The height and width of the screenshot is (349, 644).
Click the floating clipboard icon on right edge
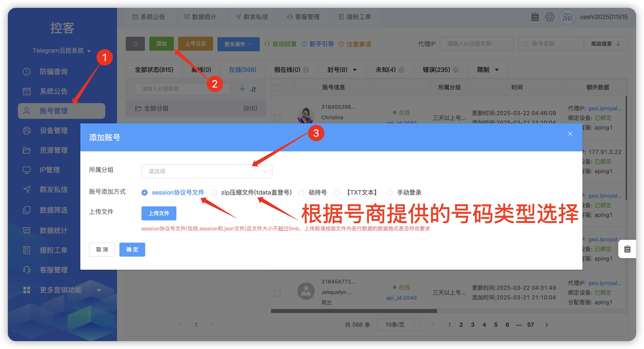(627, 249)
